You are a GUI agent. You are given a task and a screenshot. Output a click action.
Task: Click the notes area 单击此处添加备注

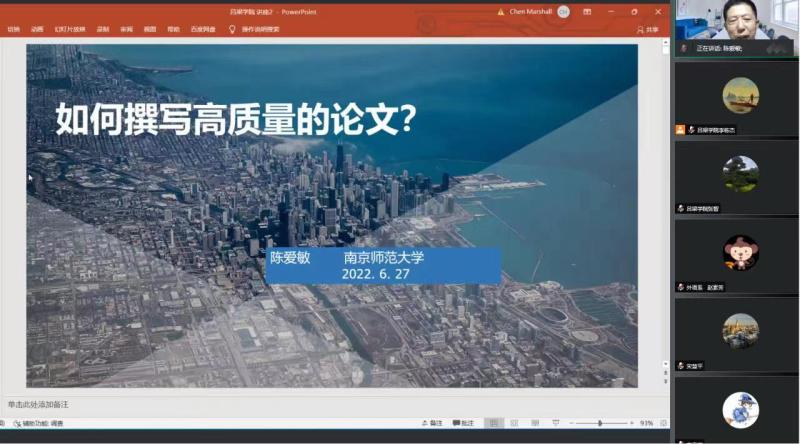38,404
